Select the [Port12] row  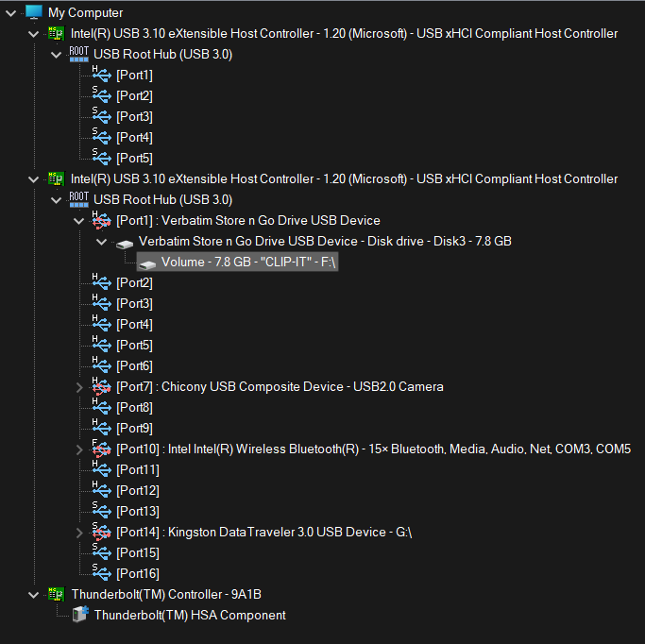pos(137,490)
